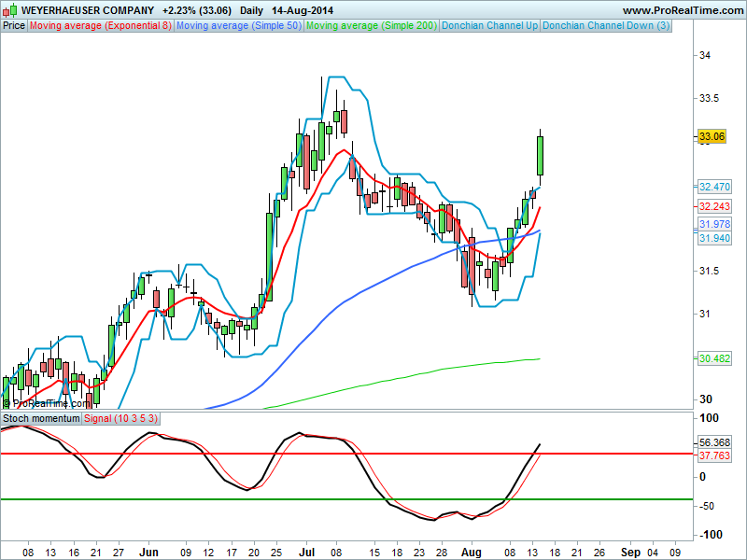
Task: Click the Stoch momentum indicator label
Action: [x=41, y=418]
